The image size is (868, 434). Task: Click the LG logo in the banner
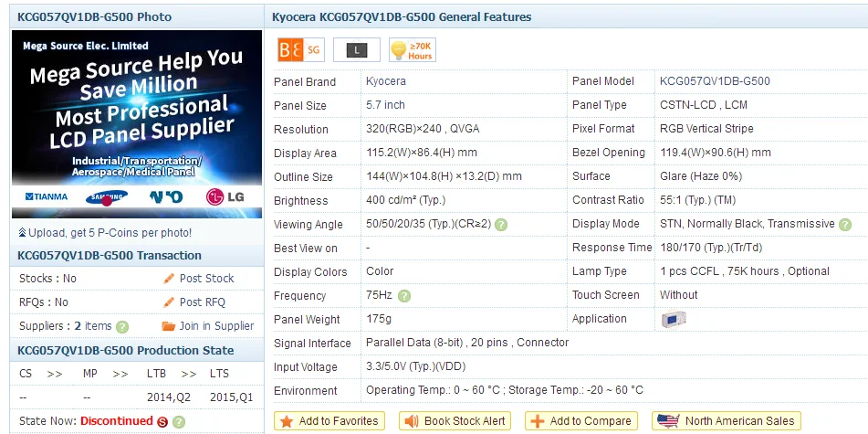coord(225,196)
